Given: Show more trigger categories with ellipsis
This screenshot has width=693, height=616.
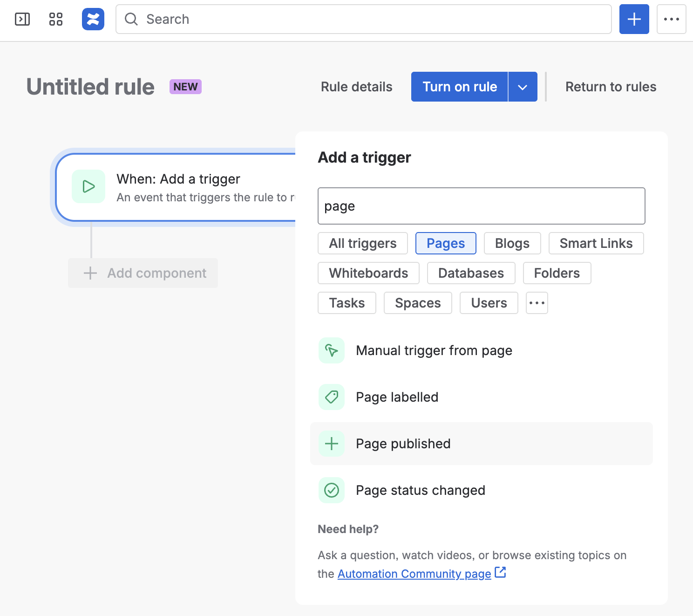Looking at the screenshot, I should click(x=537, y=303).
